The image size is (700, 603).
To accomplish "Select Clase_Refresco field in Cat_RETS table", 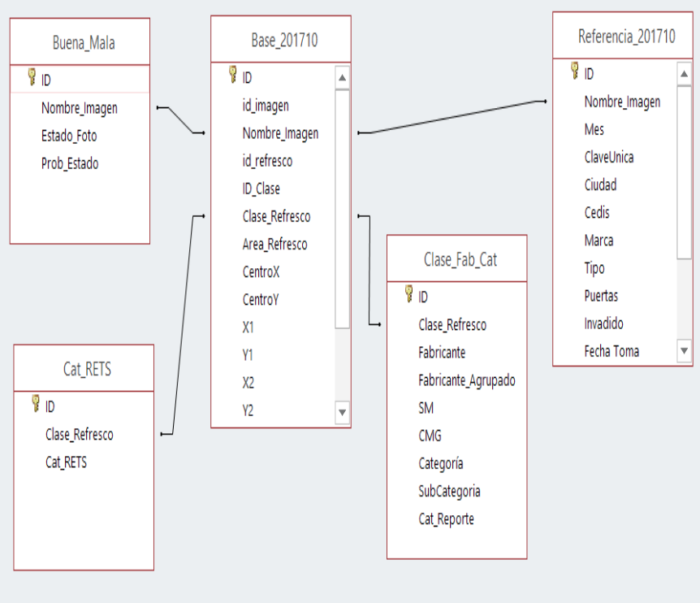I will (79, 434).
